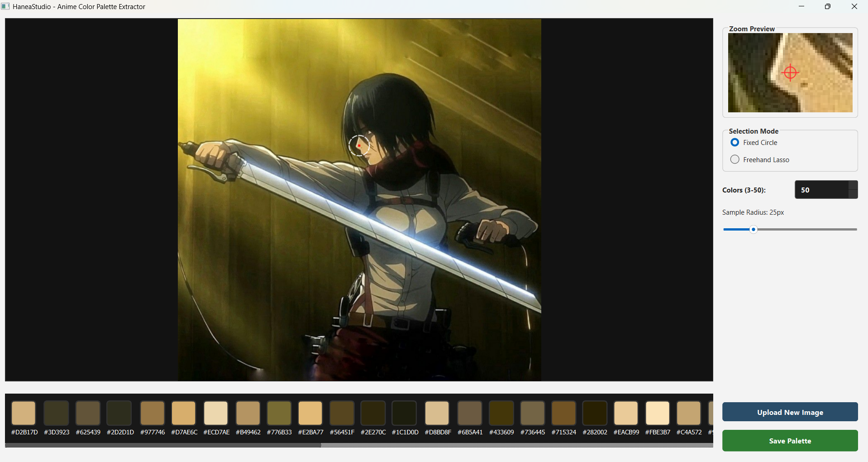Viewport: 868px width, 462px height.
Task: Click the hex code text "#ECD7AE"
Action: click(217, 432)
